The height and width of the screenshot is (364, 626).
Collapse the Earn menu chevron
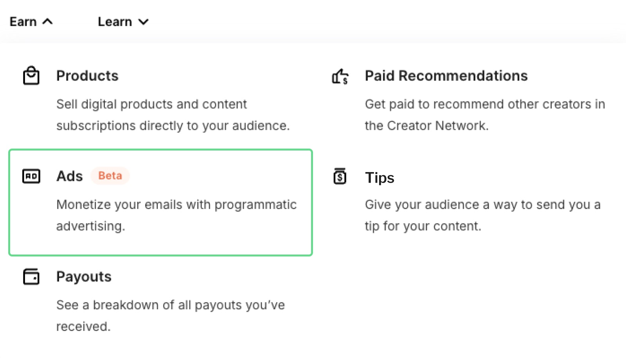pos(47,22)
